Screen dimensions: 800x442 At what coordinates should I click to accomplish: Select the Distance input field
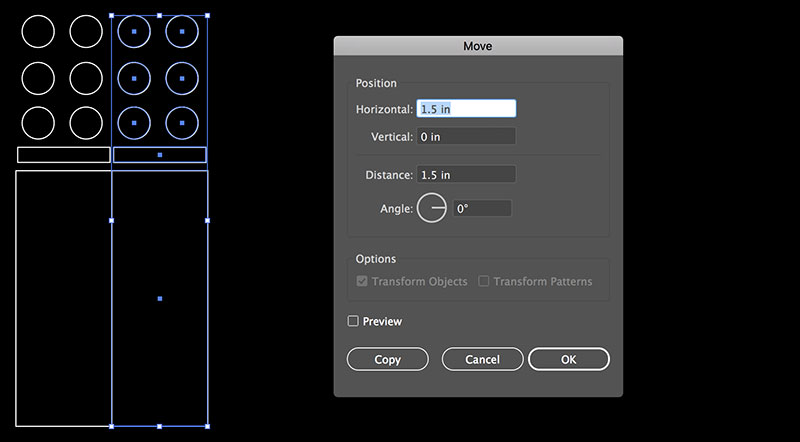pyautogui.click(x=467, y=175)
